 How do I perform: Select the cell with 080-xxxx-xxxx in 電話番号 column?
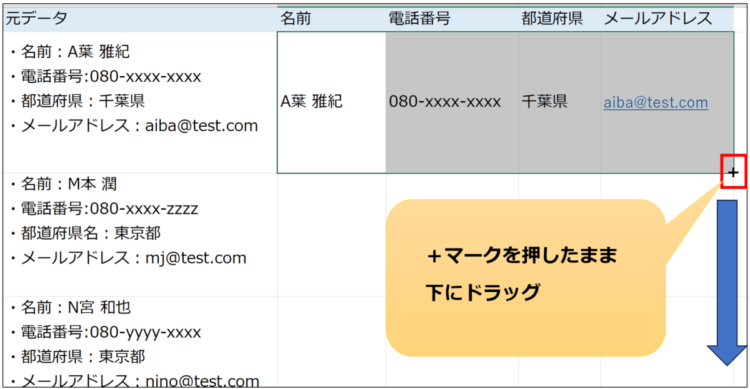[452, 102]
